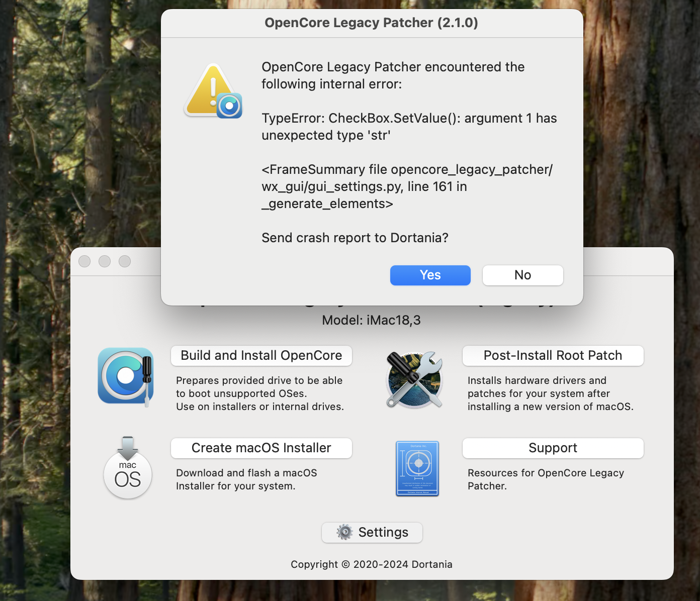Click the 'Copyright © 2020-2024 Dortania' text

click(372, 564)
